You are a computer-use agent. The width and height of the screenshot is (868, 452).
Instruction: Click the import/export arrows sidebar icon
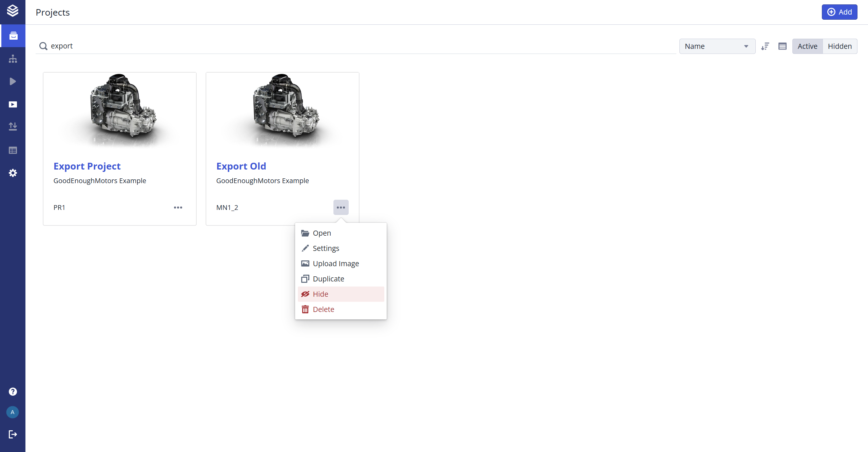[x=13, y=126]
